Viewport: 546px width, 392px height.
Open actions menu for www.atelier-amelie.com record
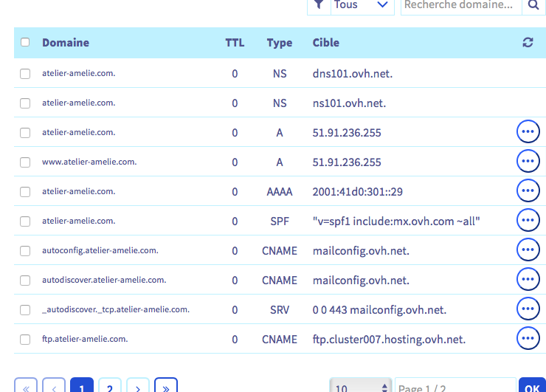(x=528, y=162)
